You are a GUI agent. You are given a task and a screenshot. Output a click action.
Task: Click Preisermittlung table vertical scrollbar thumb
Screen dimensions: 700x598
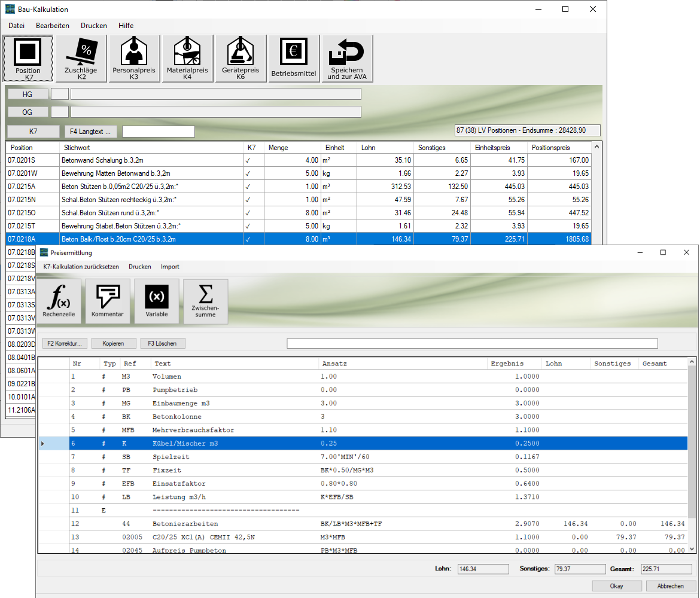(692, 443)
